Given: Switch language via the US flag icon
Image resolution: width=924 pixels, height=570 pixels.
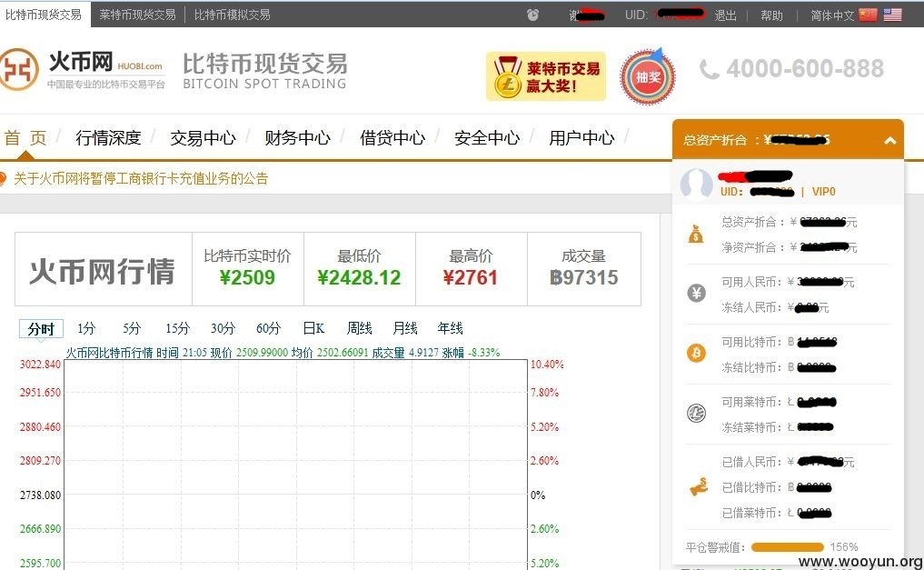Looking at the screenshot, I should [892, 15].
